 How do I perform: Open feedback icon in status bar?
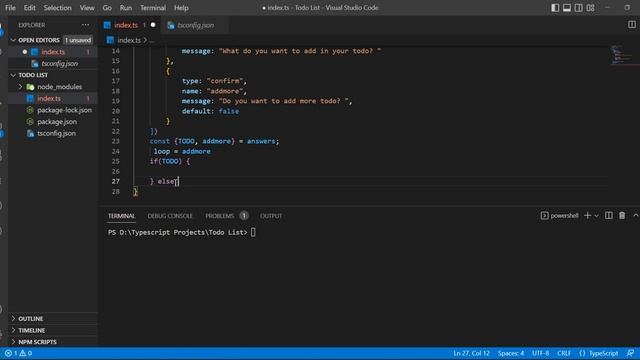[630, 353]
